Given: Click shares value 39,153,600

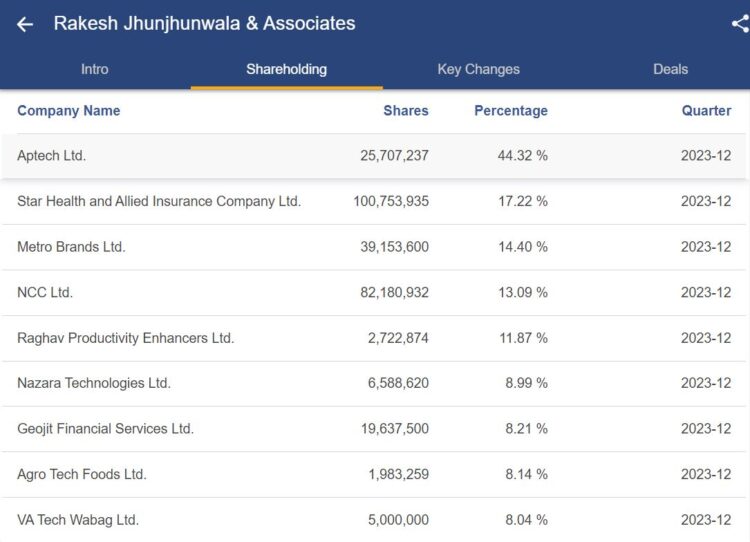Looking at the screenshot, I should pos(394,247).
